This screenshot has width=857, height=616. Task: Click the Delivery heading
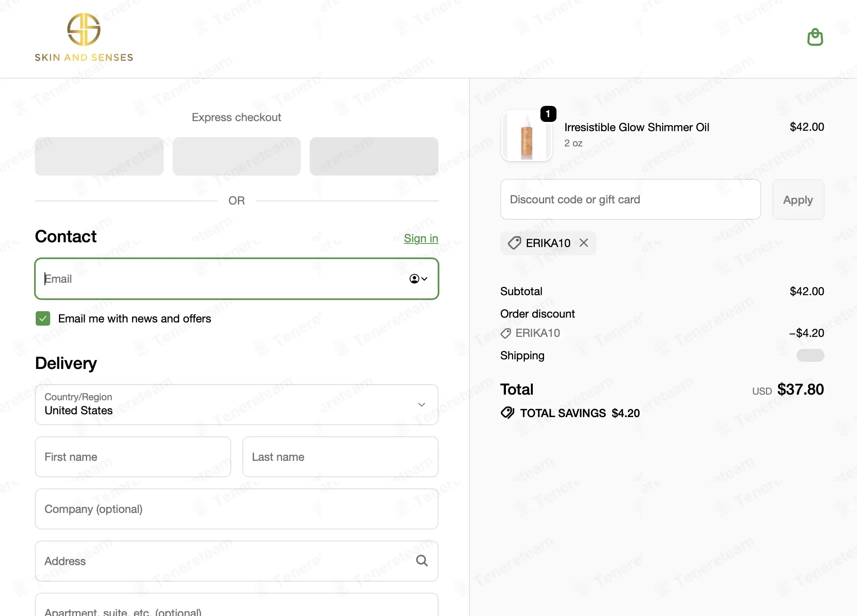66,363
